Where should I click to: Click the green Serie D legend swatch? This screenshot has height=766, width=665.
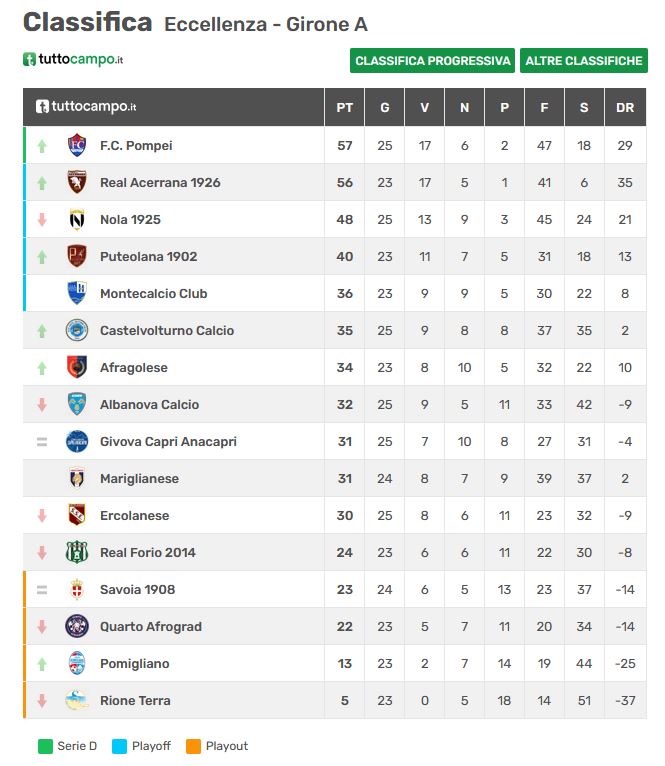coord(45,746)
